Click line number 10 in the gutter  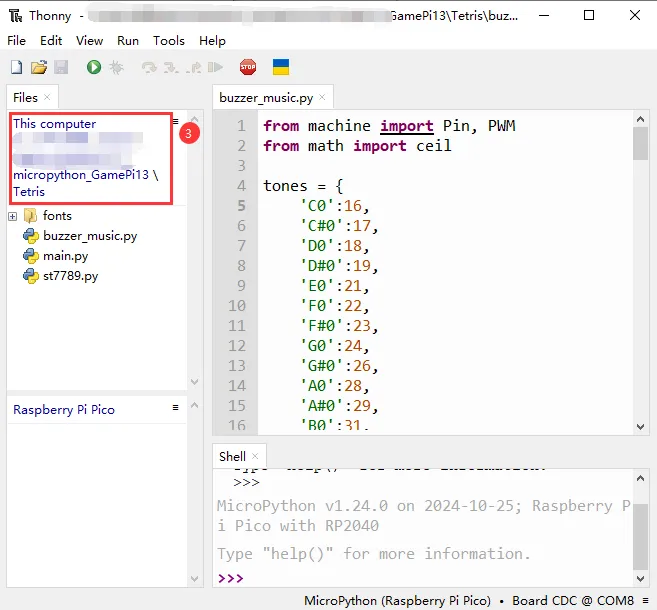237,306
